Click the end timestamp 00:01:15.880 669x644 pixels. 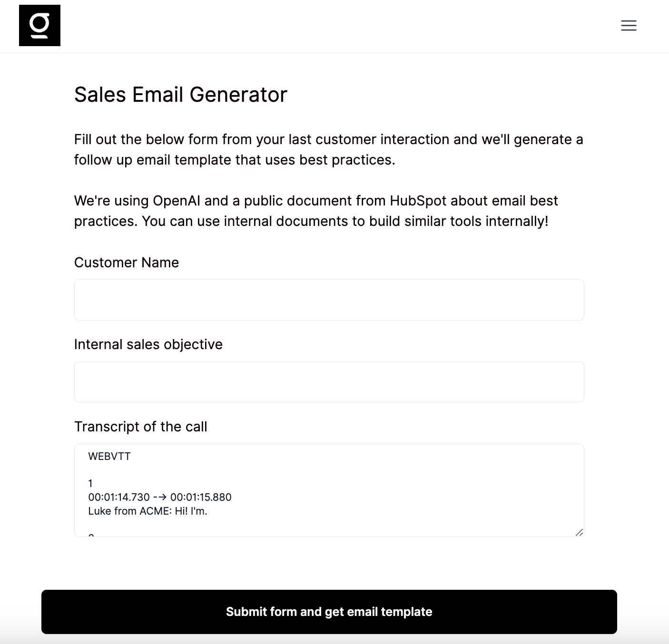click(201, 497)
